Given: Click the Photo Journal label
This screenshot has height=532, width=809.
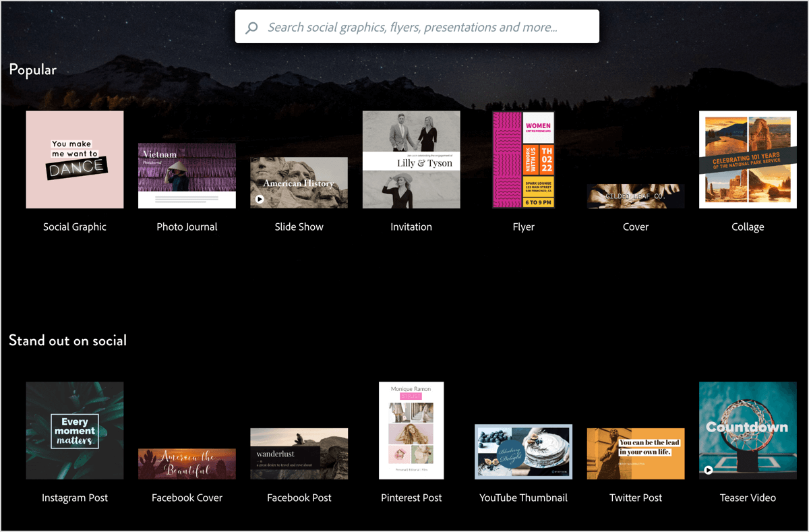Looking at the screenshot, I should 187,227.
